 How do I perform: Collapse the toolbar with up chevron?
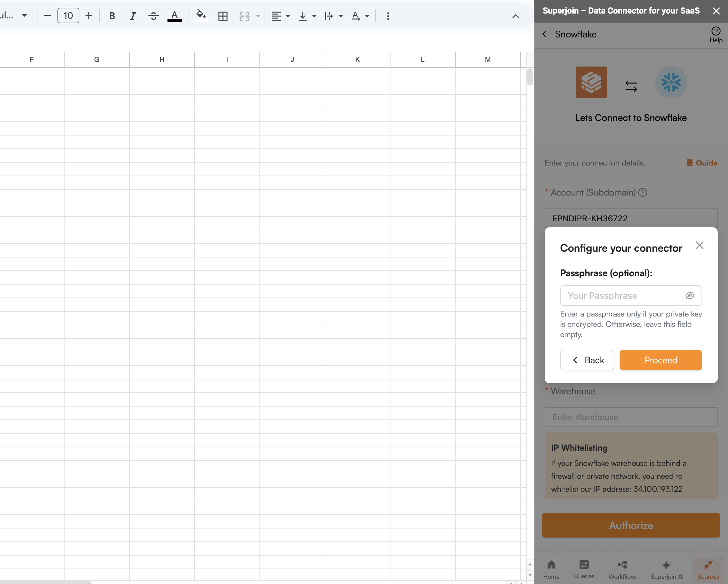(515, 16)
